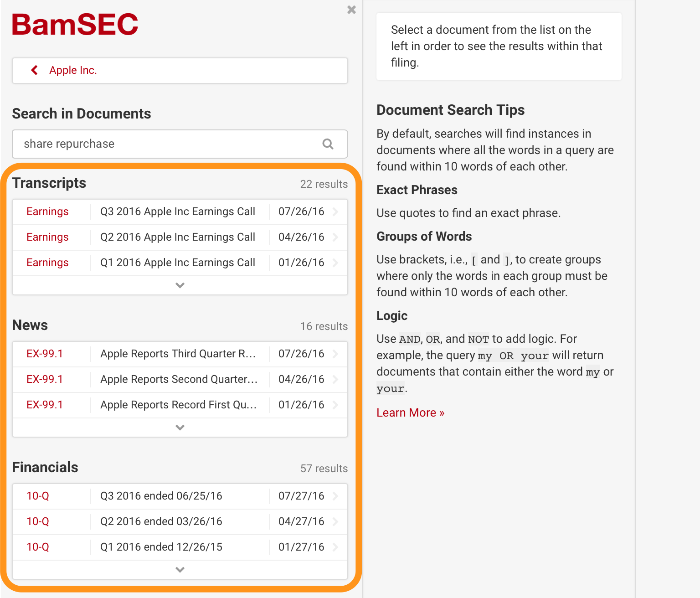Close the panel with the X icon
The image size is (700, 598).
(x=351, y=10)
